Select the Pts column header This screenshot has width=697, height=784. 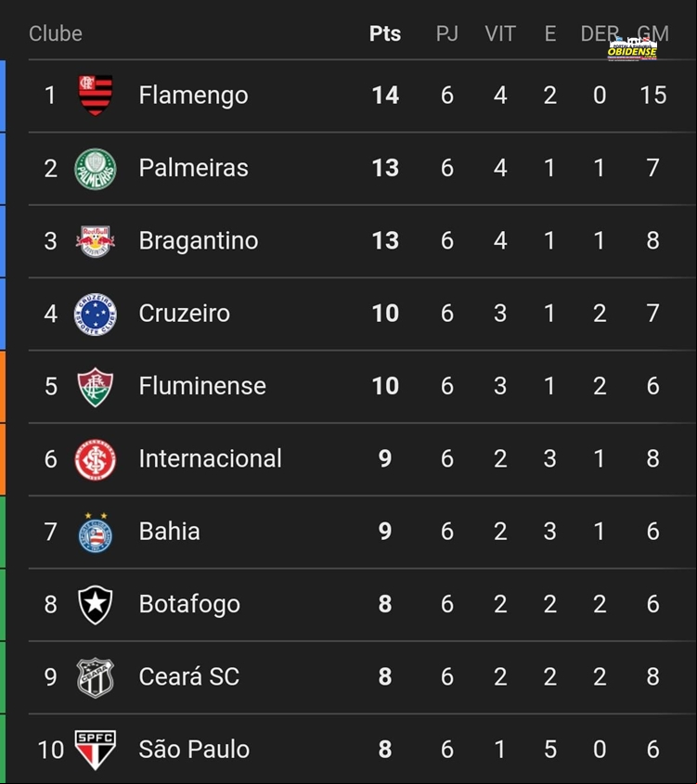(385, 33)
